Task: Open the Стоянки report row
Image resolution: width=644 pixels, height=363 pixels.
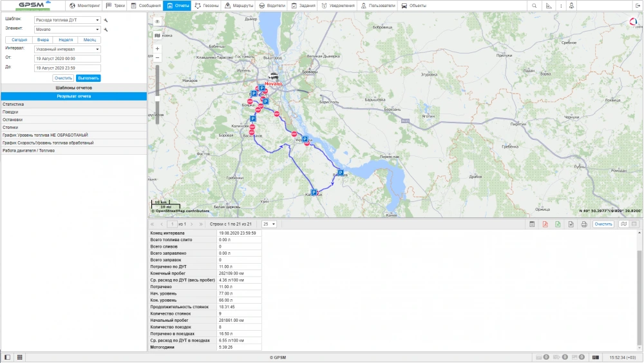Action: pyautogui.click(x=74, y=128)
